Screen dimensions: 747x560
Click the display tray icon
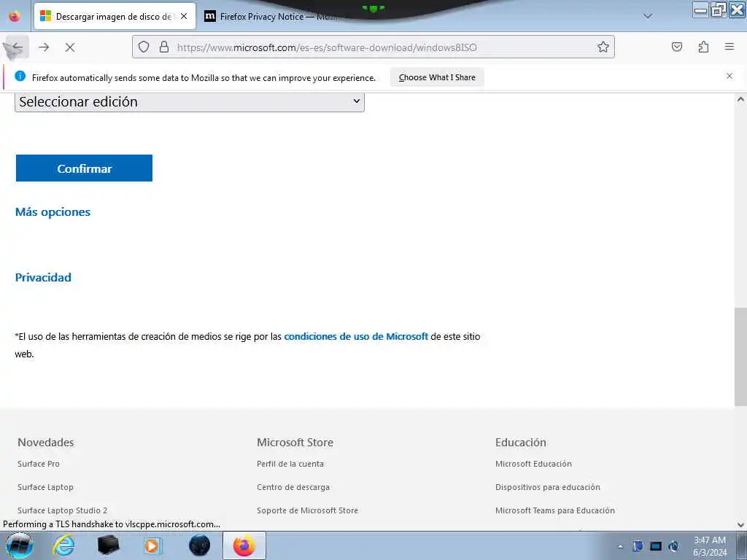pyautogui.click(x=656, y=546)
